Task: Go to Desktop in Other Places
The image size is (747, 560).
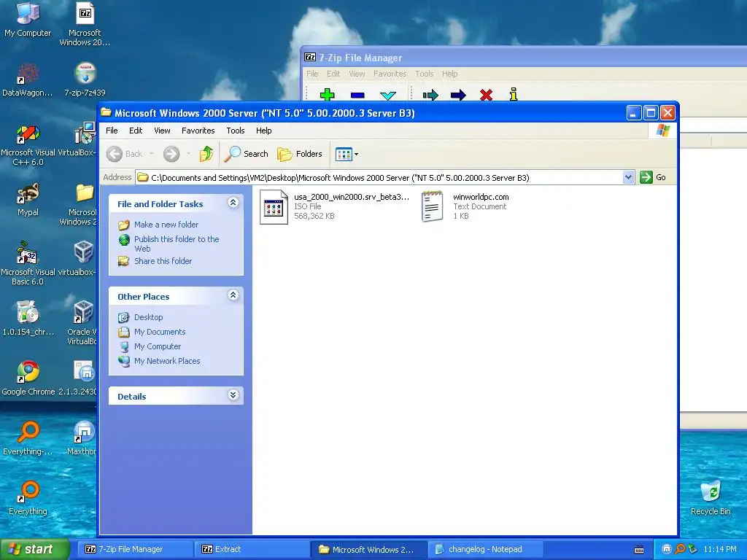Action: [x=148, y=317]
